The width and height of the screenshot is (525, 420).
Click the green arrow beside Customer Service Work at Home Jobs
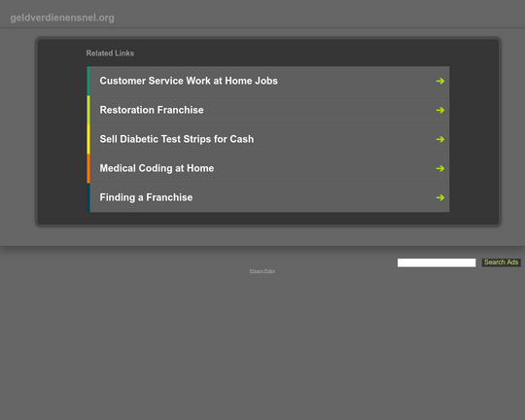pyautogui.click(x=440, y=81)
